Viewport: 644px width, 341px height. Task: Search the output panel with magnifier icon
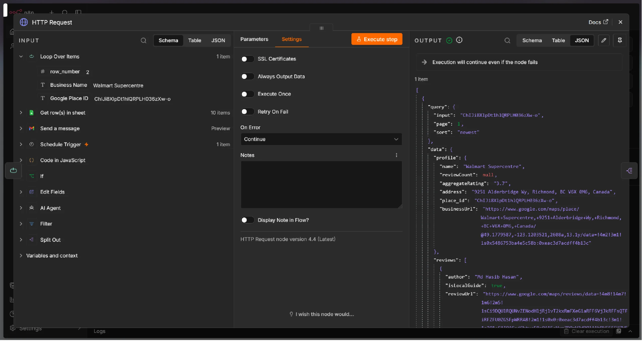507,40
